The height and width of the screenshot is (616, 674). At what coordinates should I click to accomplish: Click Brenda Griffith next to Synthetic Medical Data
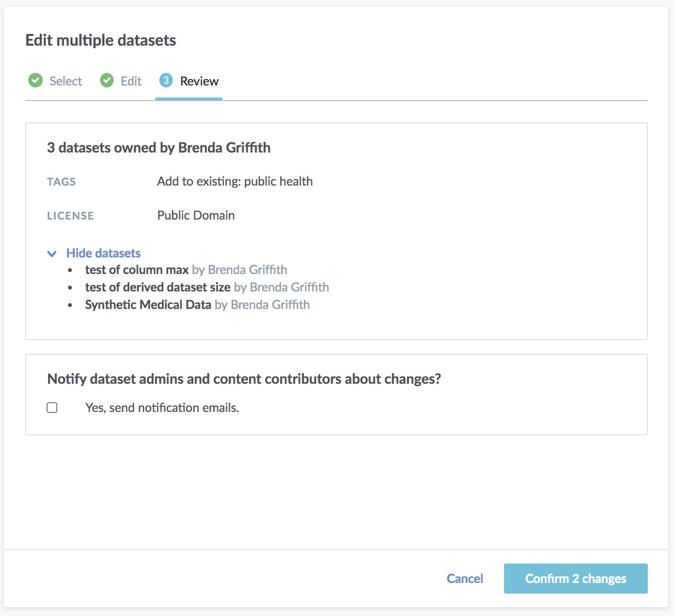coord(270,305)
